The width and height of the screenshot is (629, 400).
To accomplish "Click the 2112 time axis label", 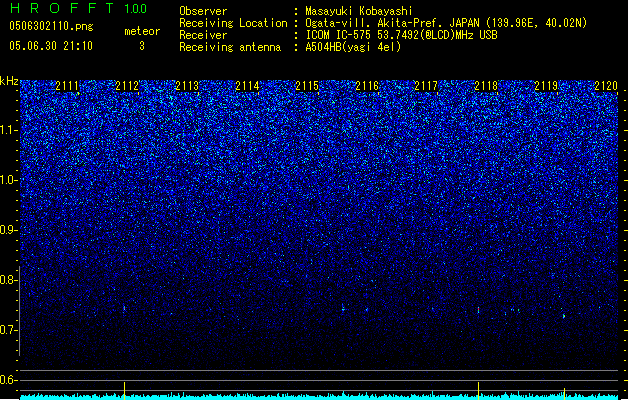I will pyautogui.click(x=127, y=86).
